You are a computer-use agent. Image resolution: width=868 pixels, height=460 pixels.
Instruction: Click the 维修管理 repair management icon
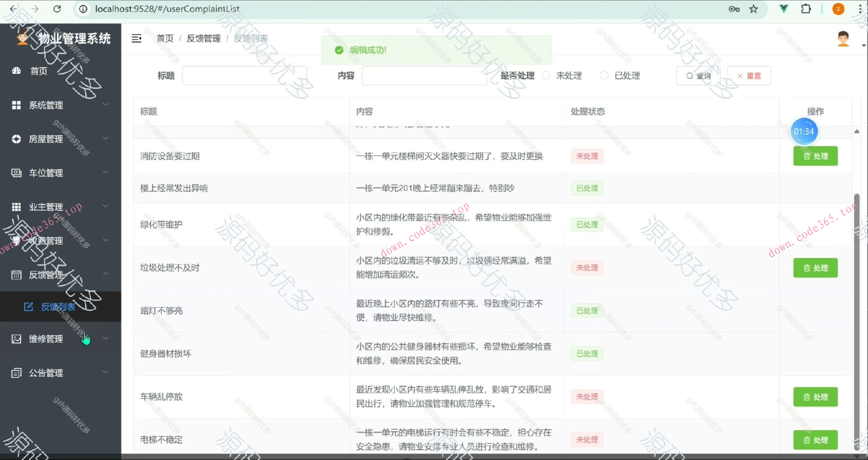tap(16, 338)
